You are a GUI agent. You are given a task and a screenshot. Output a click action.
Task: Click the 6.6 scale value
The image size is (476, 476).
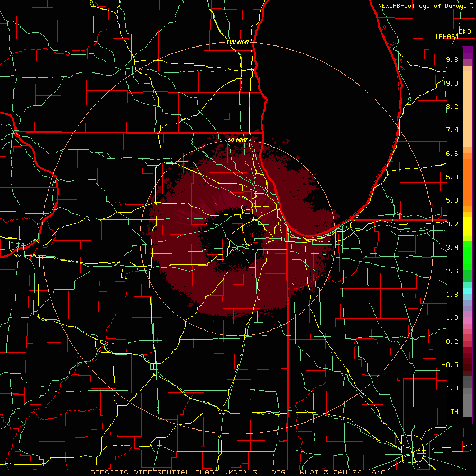pos(452,153)
